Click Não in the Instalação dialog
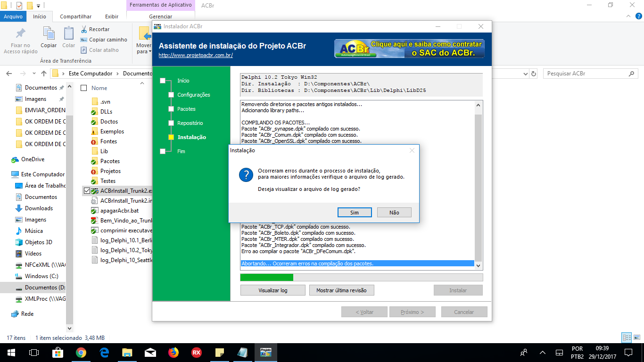 coord(394,213)
